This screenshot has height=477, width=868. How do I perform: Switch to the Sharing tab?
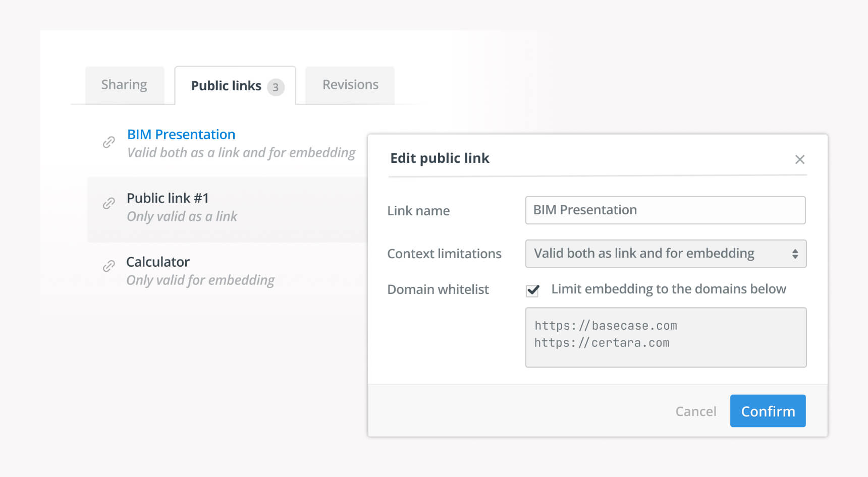click(x=124, y=85)
